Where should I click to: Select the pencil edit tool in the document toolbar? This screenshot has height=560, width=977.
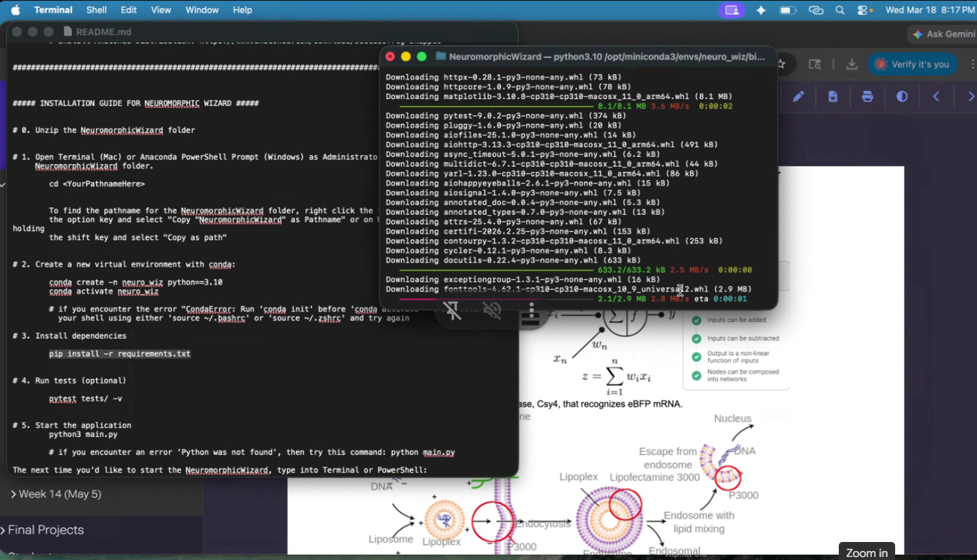click(x=798, y=96)
